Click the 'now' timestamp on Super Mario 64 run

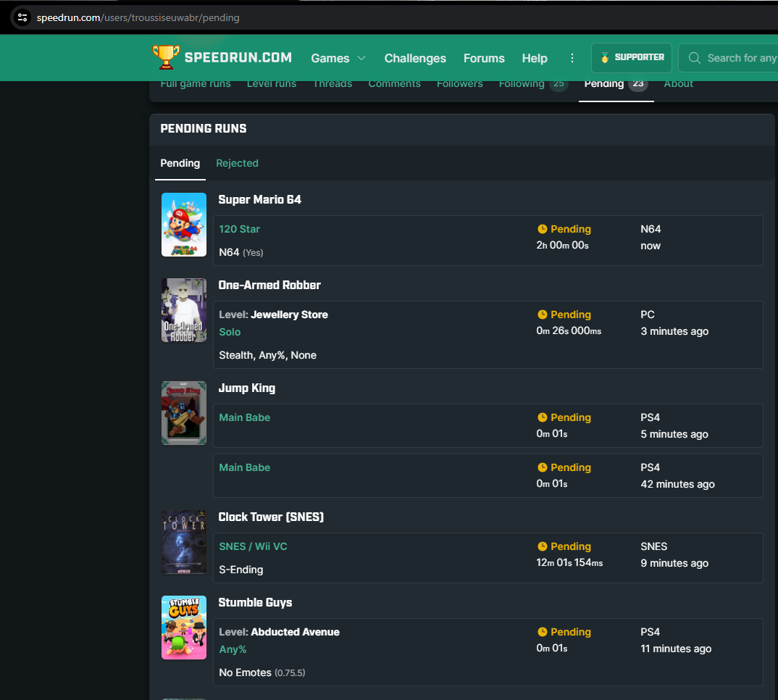pyautogui.click(x=651, y=246)
